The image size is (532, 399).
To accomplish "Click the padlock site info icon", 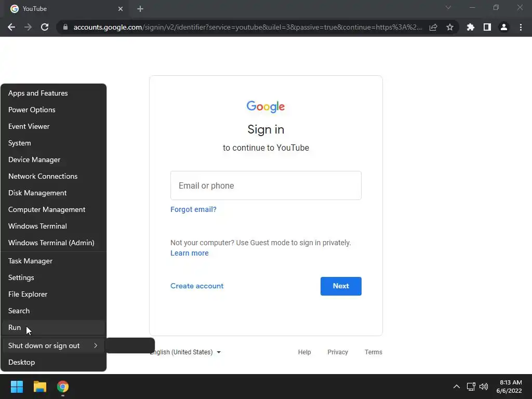I will (x=65, y=27).
